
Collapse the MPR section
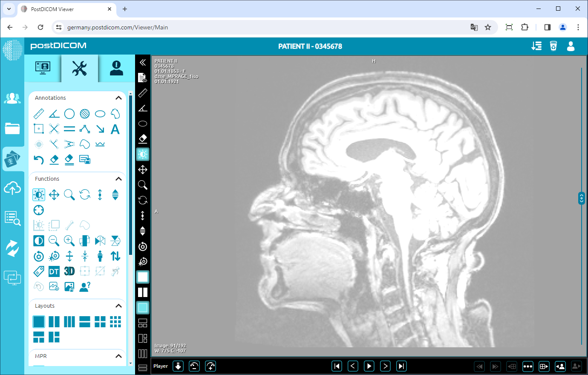click(x=119, y=356)
